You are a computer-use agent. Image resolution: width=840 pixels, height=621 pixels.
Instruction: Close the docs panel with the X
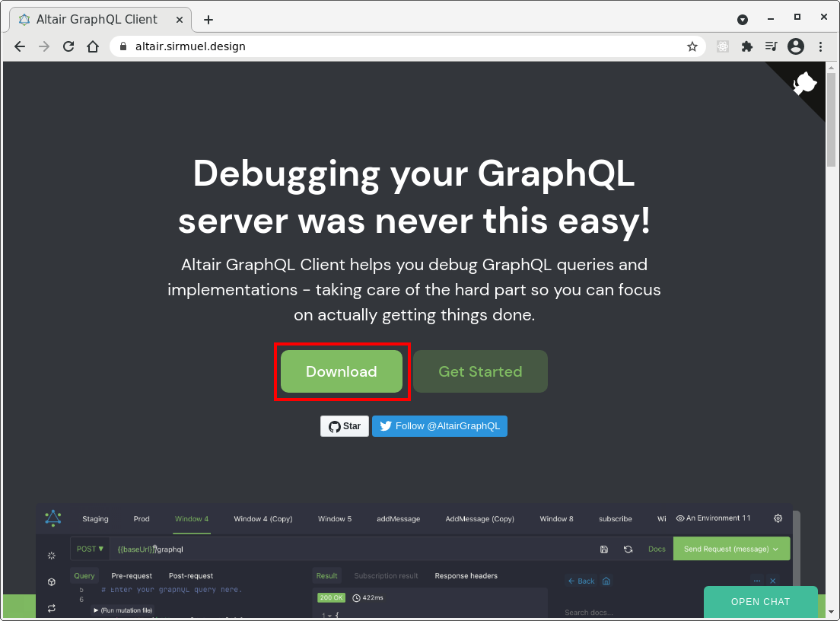click(772, 581)
